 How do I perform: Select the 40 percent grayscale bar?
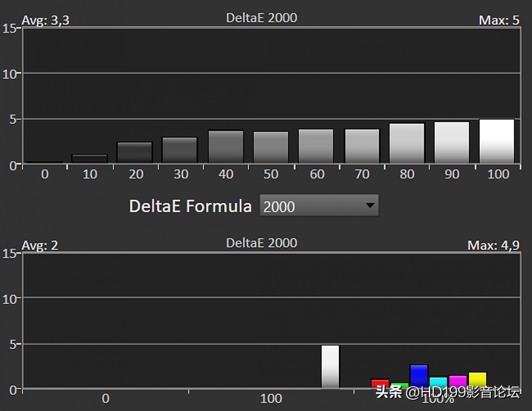226,146
